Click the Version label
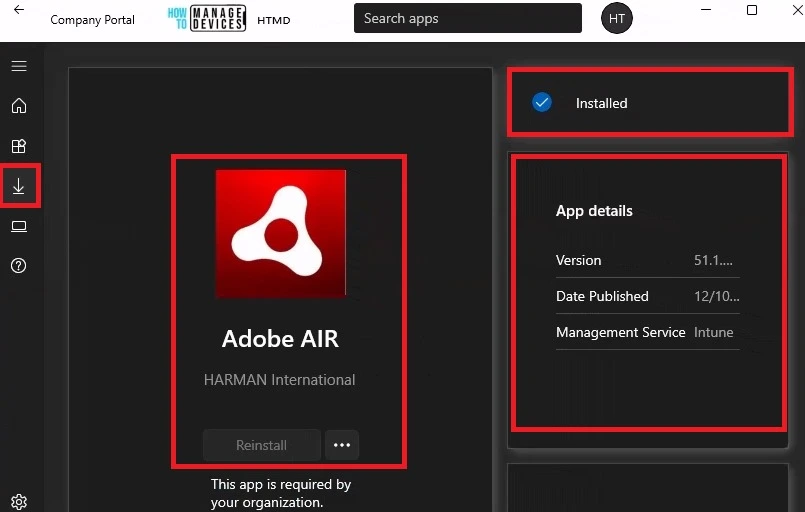Viewport: 805px width, 512px height. [x=578, y=260]
